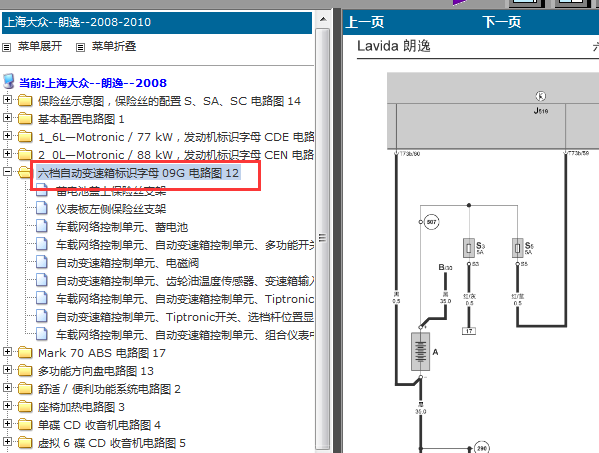
Task: Expand the 单碟 CD 收音机电路图 4 node
Action: pyautogui.click(x=7, y=423)
